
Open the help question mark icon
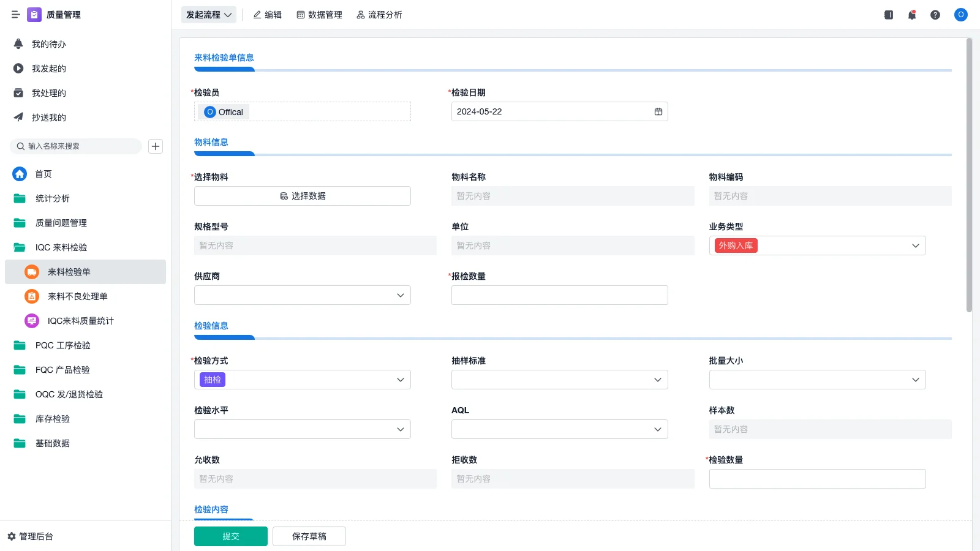935,15
